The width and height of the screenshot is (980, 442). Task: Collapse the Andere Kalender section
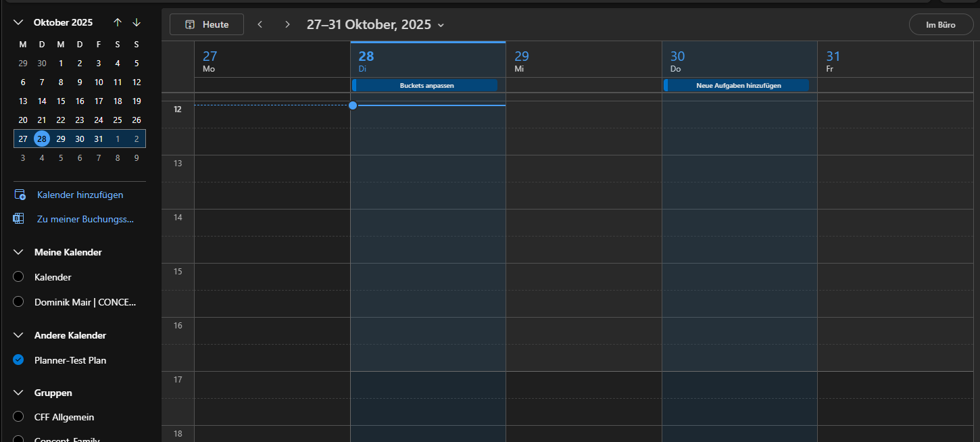(x=19, y=335)
